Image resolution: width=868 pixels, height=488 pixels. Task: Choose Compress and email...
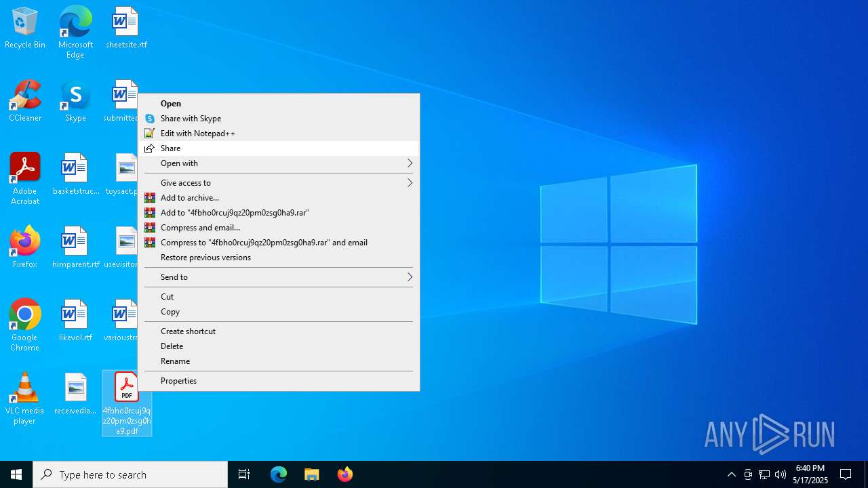[279, 228]
